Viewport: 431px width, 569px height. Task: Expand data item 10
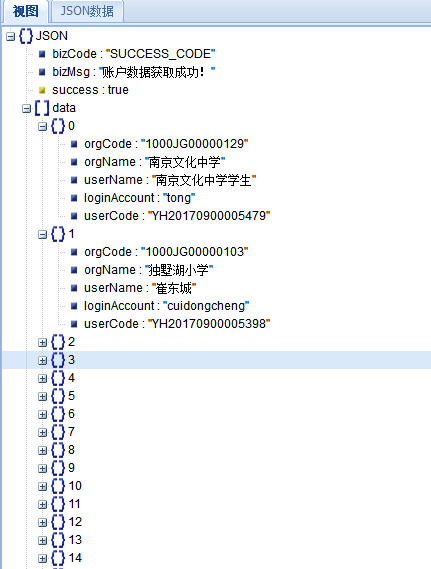pos(42,486)
